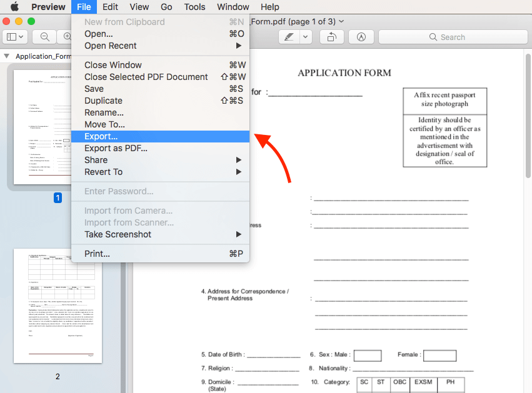
Task: Click the vertical scrollbar of document
Action: (x=528, y=116)
